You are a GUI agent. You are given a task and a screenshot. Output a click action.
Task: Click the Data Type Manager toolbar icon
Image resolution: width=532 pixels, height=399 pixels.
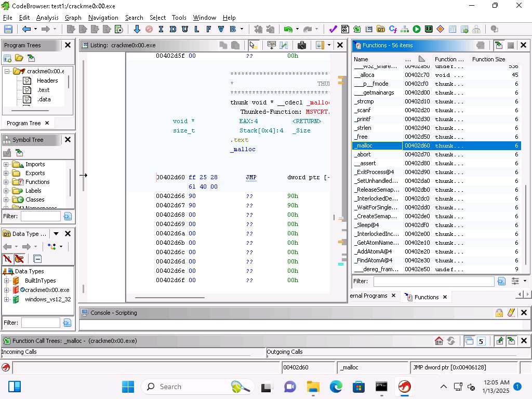point(381,30)
